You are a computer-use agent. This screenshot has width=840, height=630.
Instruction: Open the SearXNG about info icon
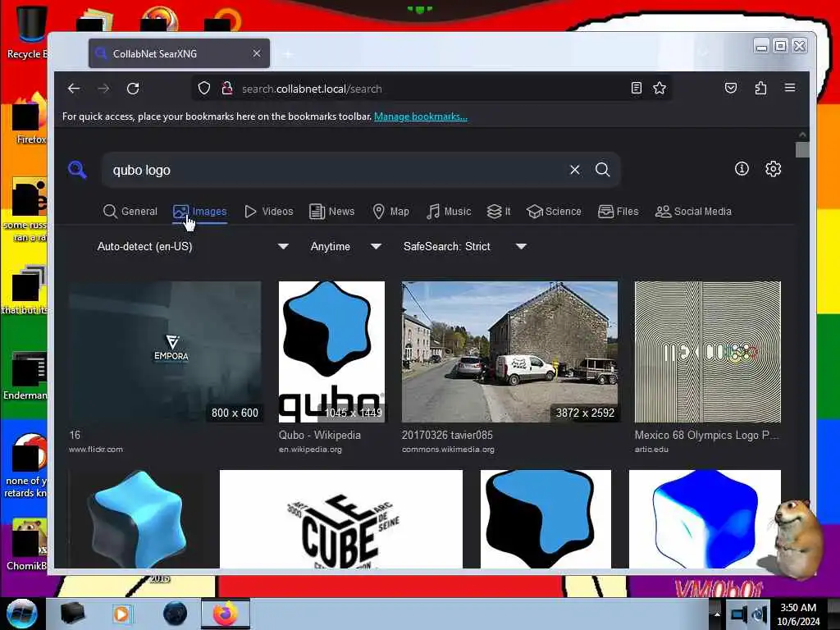tap(742, 169)
